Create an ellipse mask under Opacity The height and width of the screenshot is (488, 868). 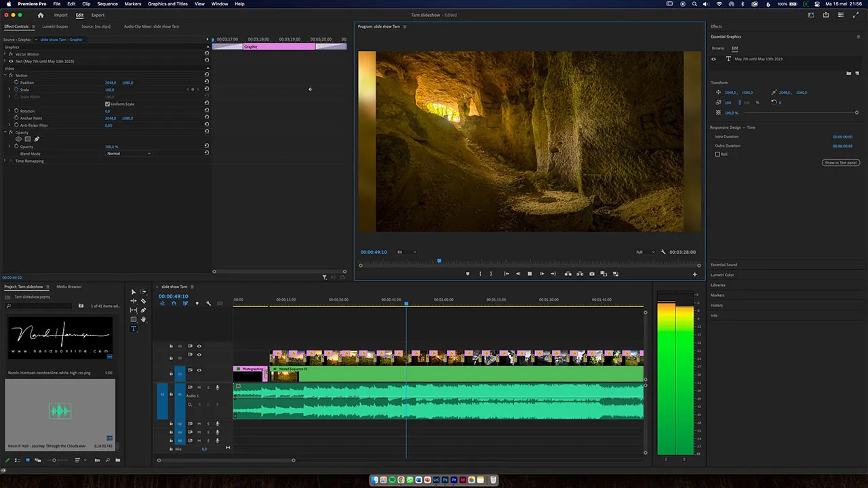point(19,139)
